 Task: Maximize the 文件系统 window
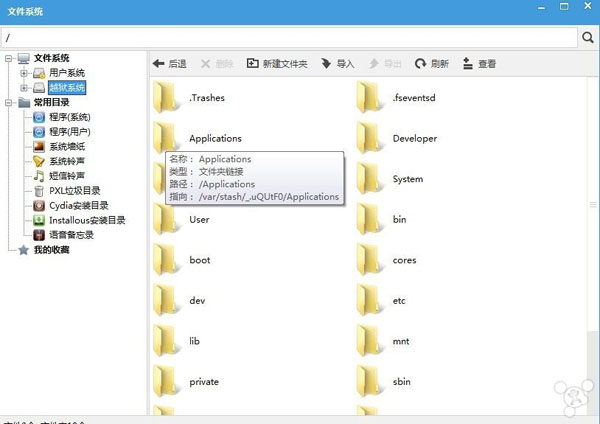(x=564, y=7)
